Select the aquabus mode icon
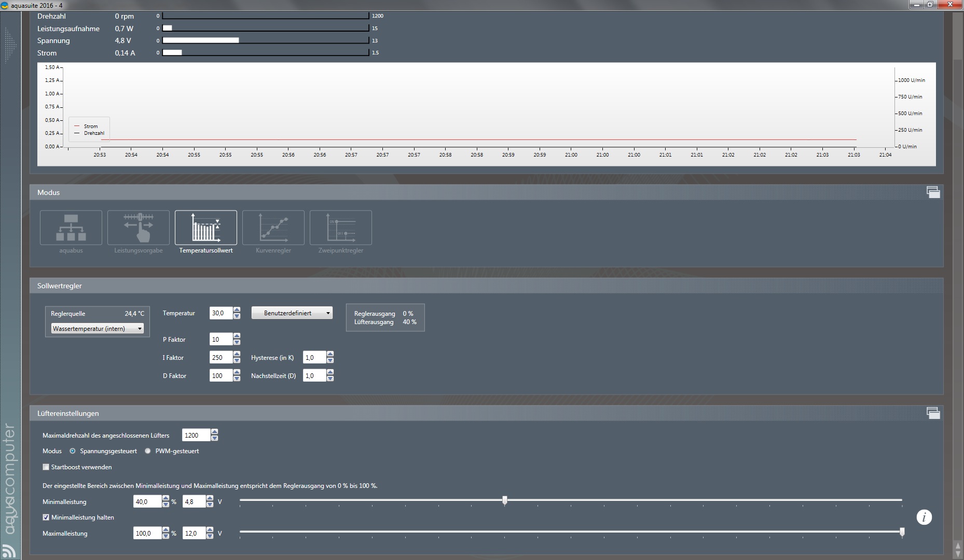 pyautogui.click(x=71, y=228)
